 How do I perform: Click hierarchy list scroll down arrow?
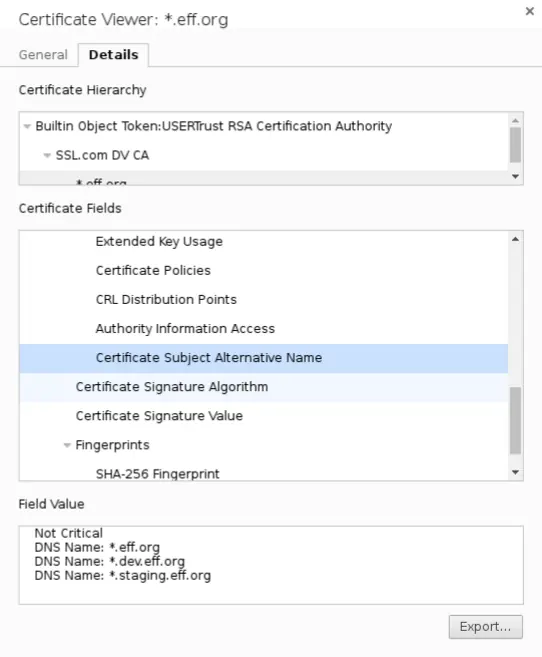516,177
